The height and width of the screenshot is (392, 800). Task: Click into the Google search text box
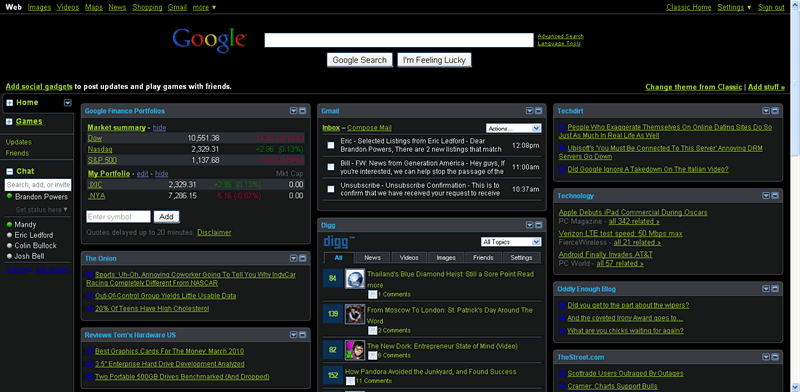click(399, 40)
